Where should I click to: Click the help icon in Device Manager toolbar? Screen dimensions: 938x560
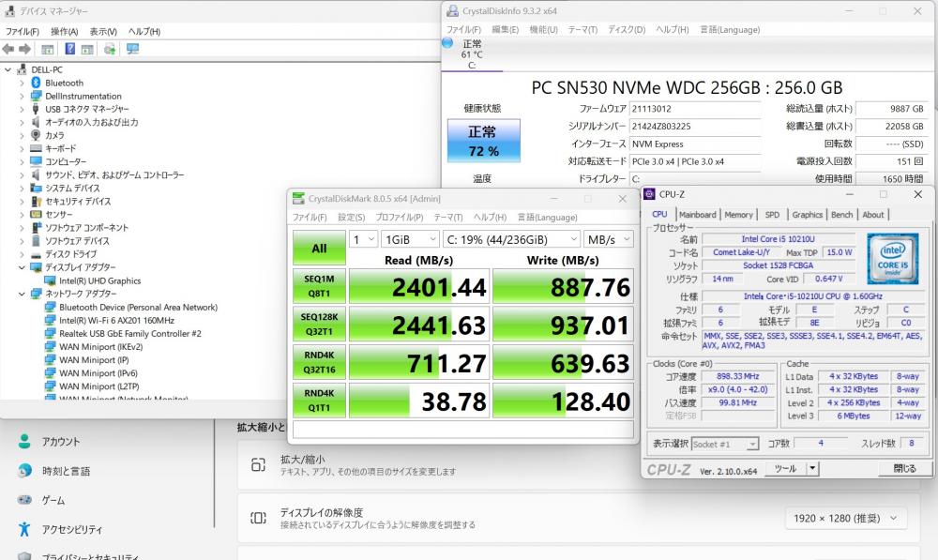tap(70, 49)
